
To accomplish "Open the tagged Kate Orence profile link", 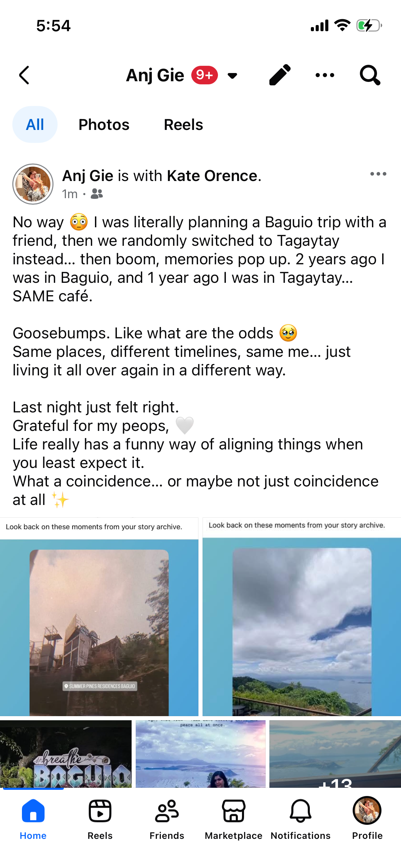I will point(212,176).
